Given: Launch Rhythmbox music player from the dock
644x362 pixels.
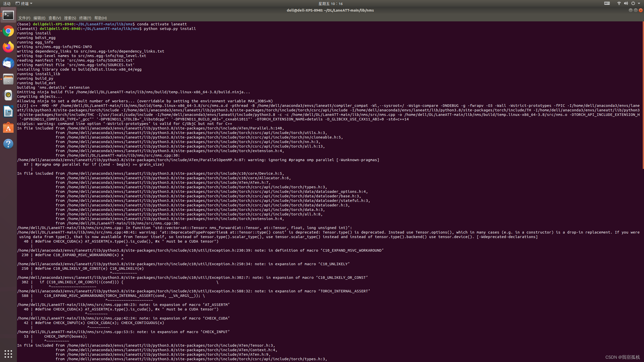Looking at the screenshot, I should (x=8, y=95).
